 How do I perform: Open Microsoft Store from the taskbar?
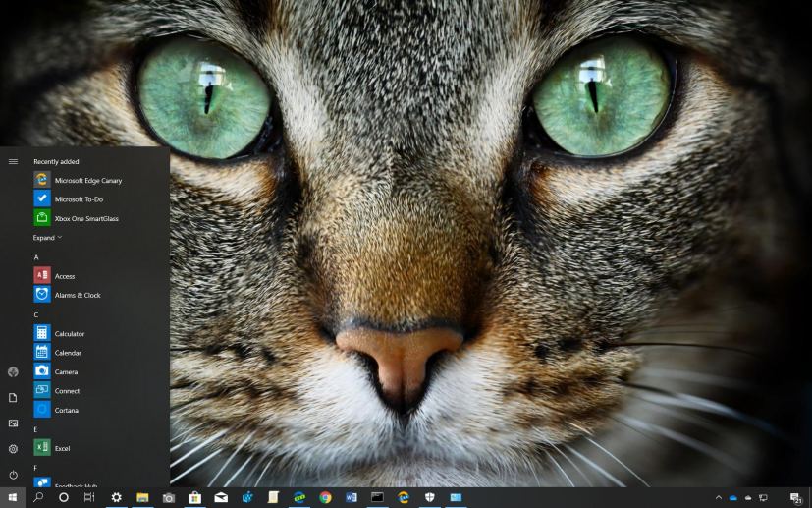pyautogui.click(x=194, y=497)
